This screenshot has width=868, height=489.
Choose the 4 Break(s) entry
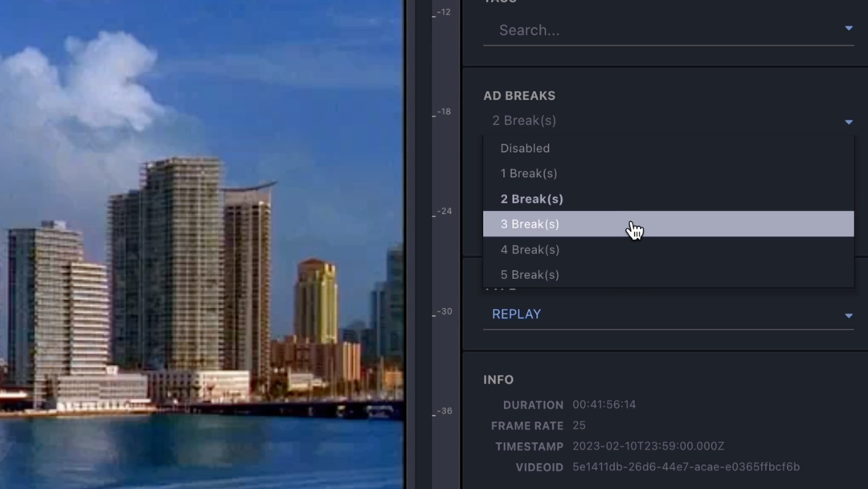pos(668,249)
